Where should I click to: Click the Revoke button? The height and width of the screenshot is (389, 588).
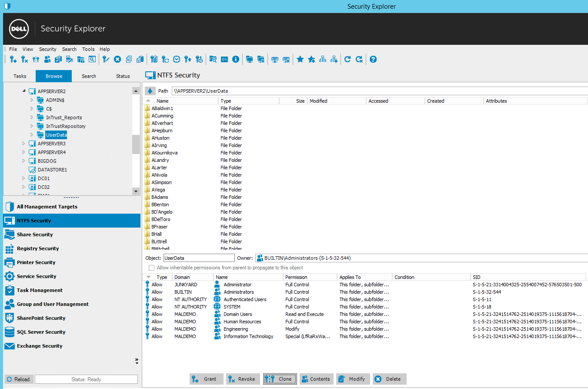coord(243,379)
